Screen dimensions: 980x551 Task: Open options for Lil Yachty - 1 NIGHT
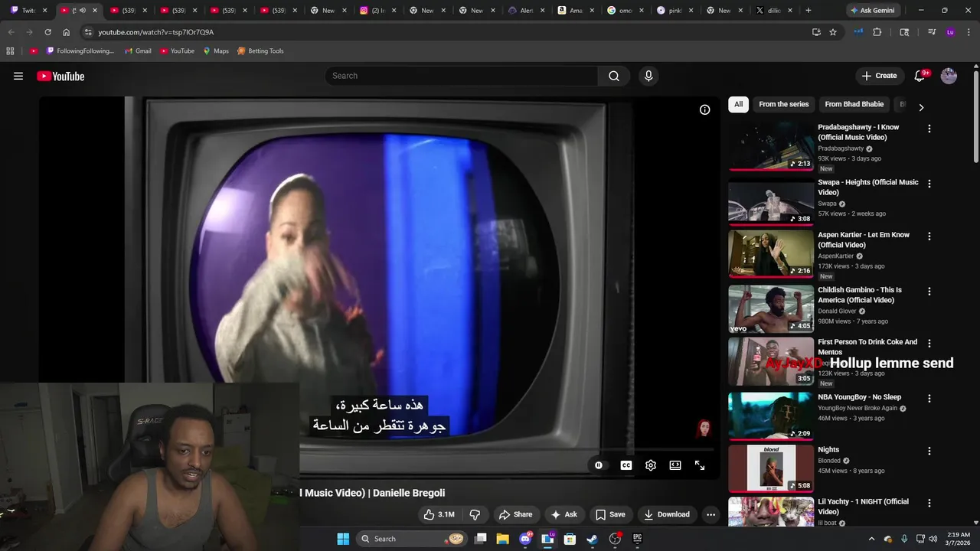click(x=929, y=503)
